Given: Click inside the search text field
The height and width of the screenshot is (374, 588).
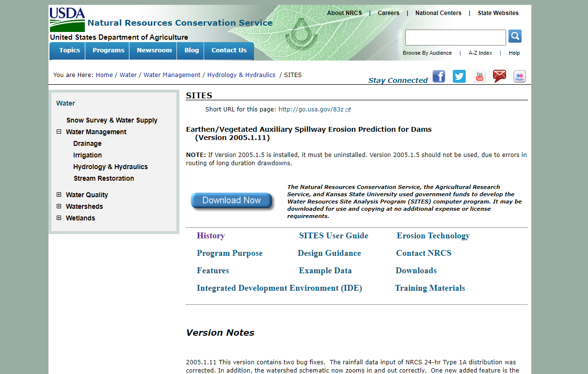Looking at the screenshot, I should click(x=455, y=37).
